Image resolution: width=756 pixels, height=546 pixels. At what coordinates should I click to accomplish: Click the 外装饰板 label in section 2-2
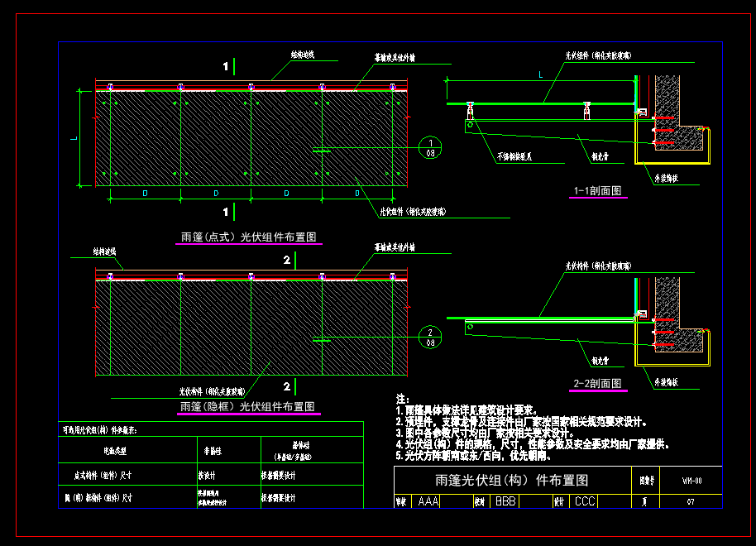click(x=667, y=382)
